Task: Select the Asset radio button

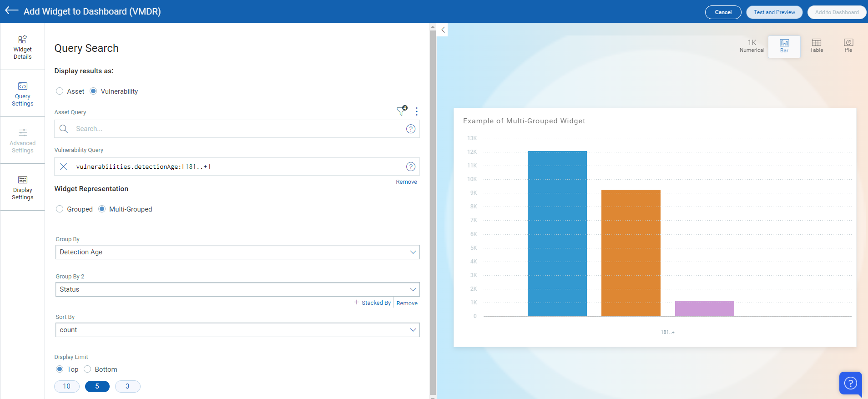Action: (x=60, y=91)
